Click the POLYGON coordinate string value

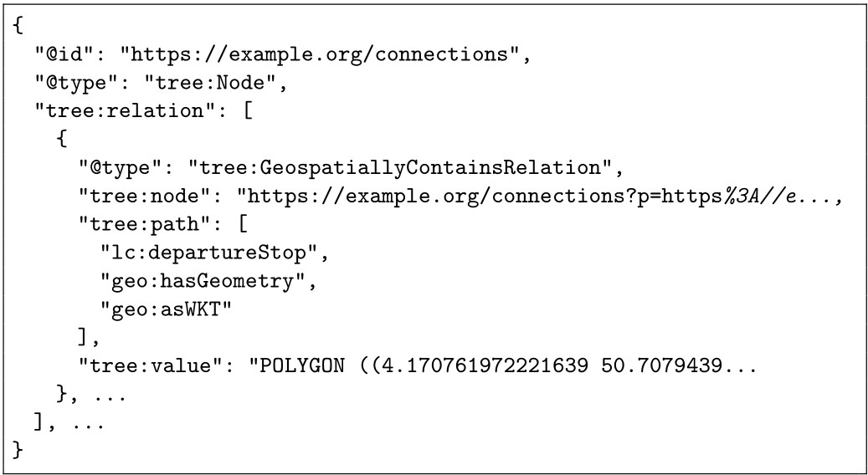click(x=503, y=366)
